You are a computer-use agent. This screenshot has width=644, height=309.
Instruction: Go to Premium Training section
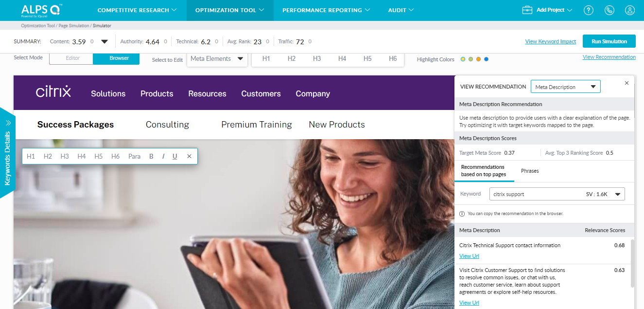(257, 125)
